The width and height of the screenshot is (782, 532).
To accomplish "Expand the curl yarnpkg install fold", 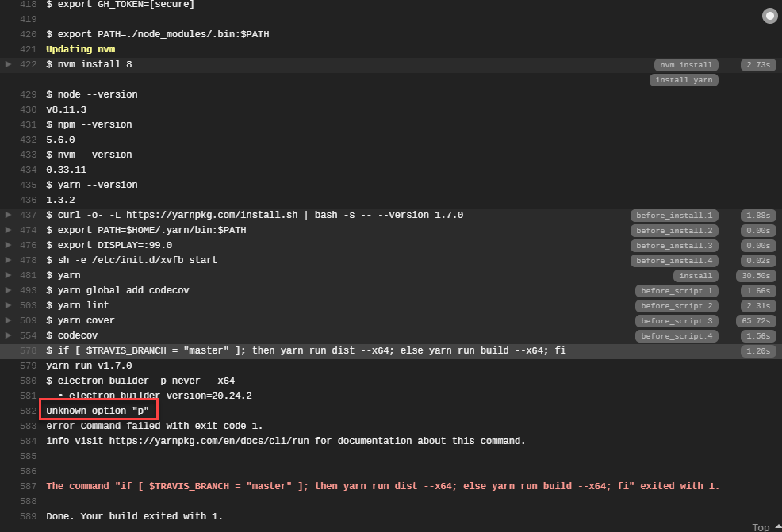I will [8, 215].
